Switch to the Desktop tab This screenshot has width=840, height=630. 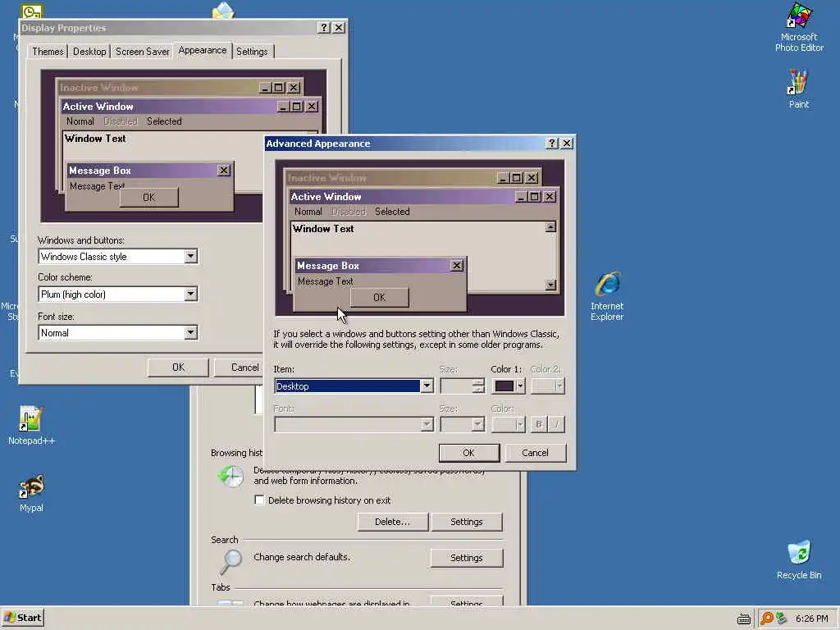[89, 52]
